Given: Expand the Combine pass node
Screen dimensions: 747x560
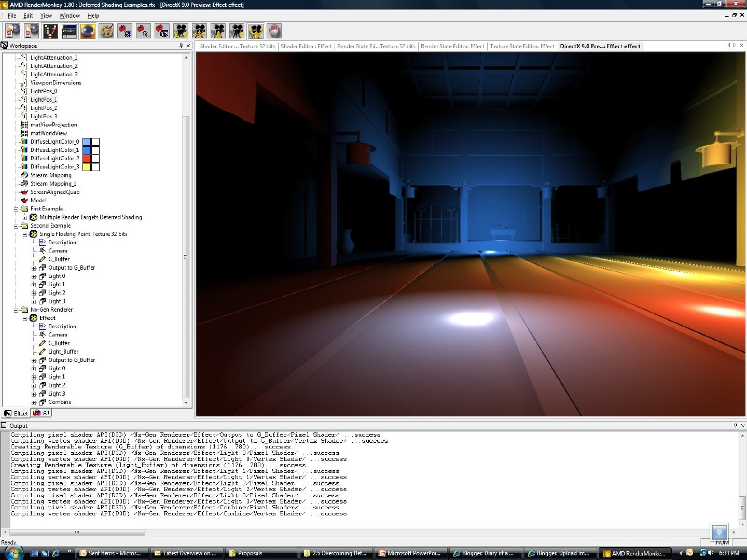Looking at the screenshot, I should point(34,402).
